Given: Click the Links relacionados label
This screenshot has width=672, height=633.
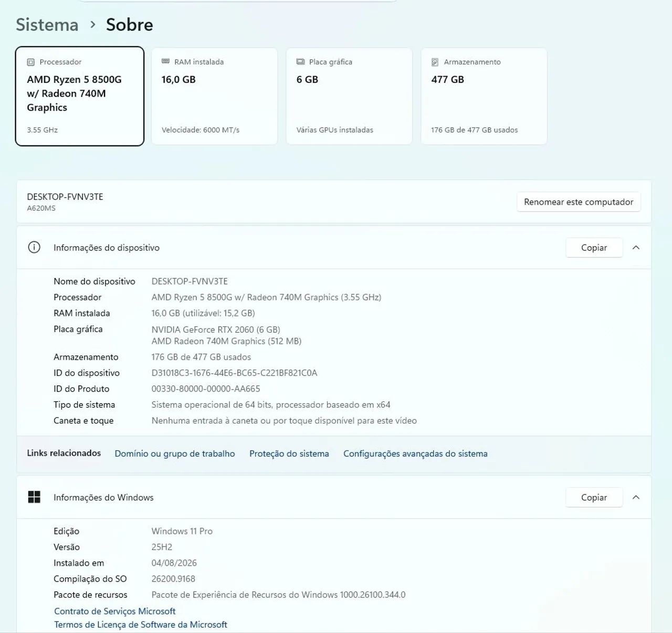Looking at the screenshot, I should point(64,453).
